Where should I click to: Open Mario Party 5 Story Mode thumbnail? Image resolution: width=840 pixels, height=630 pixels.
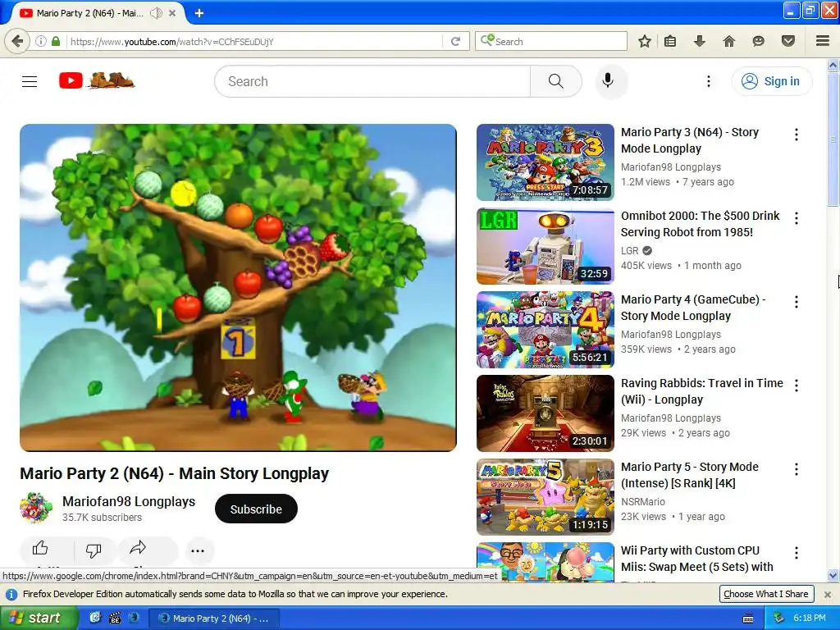coord(546,496)
